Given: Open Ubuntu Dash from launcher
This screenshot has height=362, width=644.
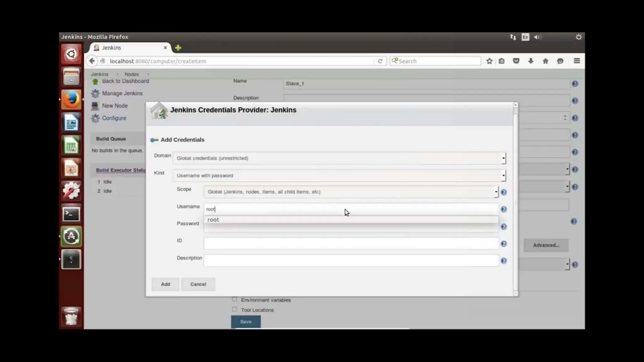Looking at the screenshot, I should click(x=71, y=54).
